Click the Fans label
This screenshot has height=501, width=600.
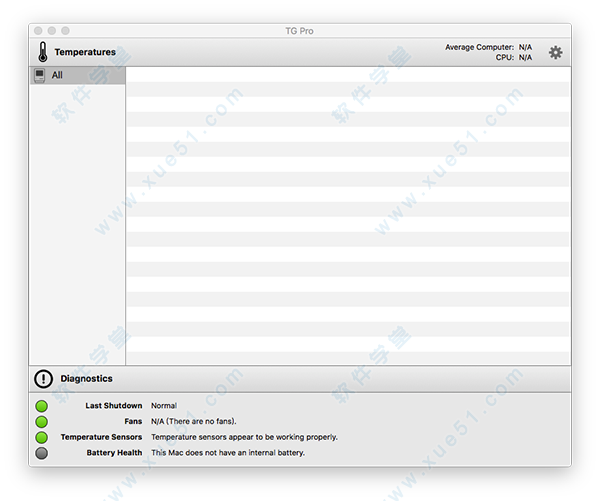(133, 421)
